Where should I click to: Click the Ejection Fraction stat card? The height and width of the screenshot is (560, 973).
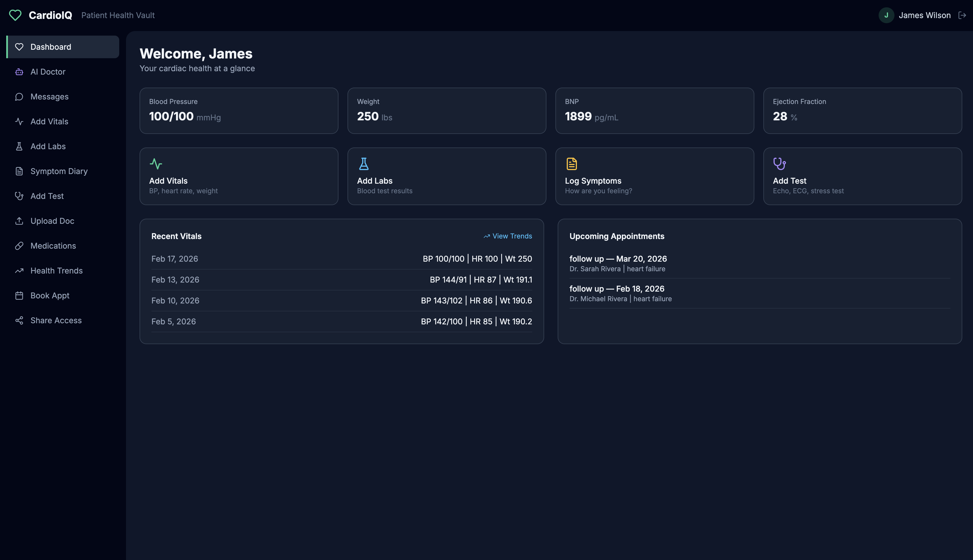(x=862, y=111)
